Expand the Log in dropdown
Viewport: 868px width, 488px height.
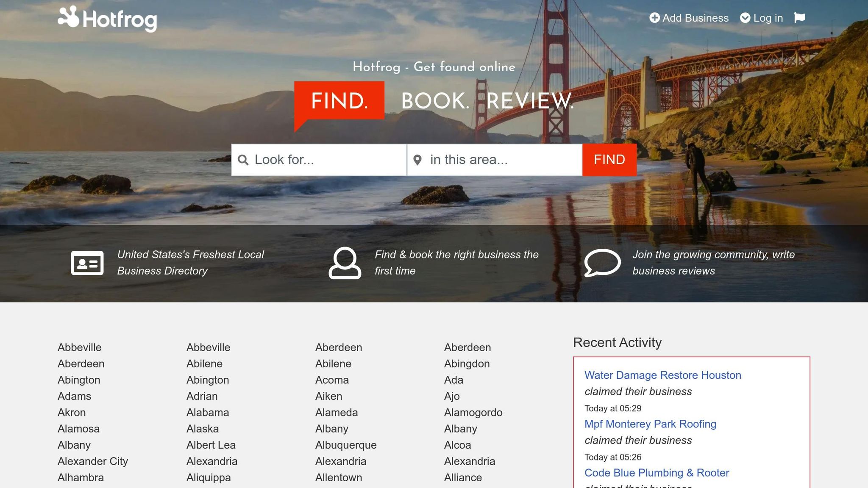[762, 18]
